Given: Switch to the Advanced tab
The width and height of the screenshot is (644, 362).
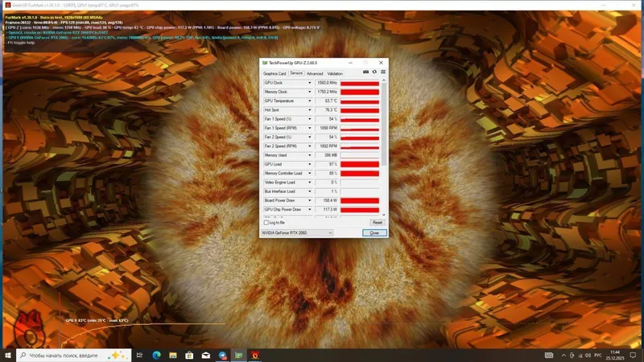Looking at the screenshot, I should pyautogui.click(x=315, y=73).
